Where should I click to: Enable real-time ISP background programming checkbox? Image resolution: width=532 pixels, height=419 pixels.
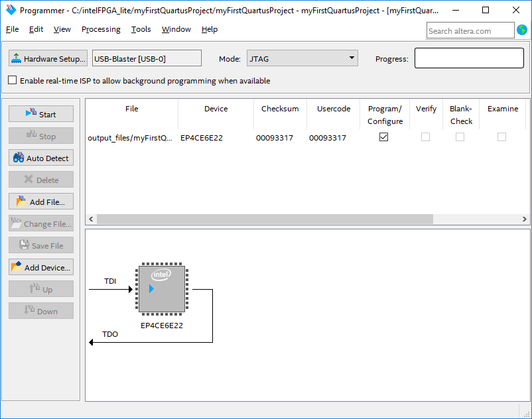coord(12,80)
